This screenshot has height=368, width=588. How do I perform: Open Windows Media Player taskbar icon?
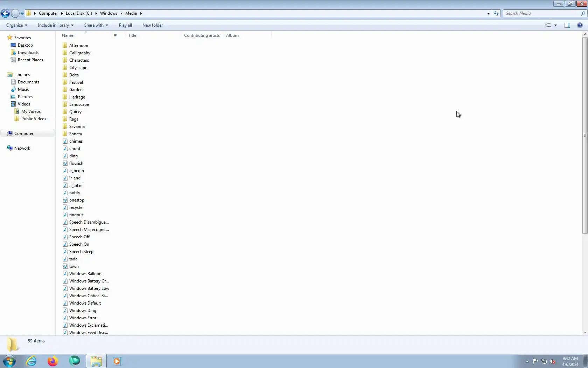[117, 361]
